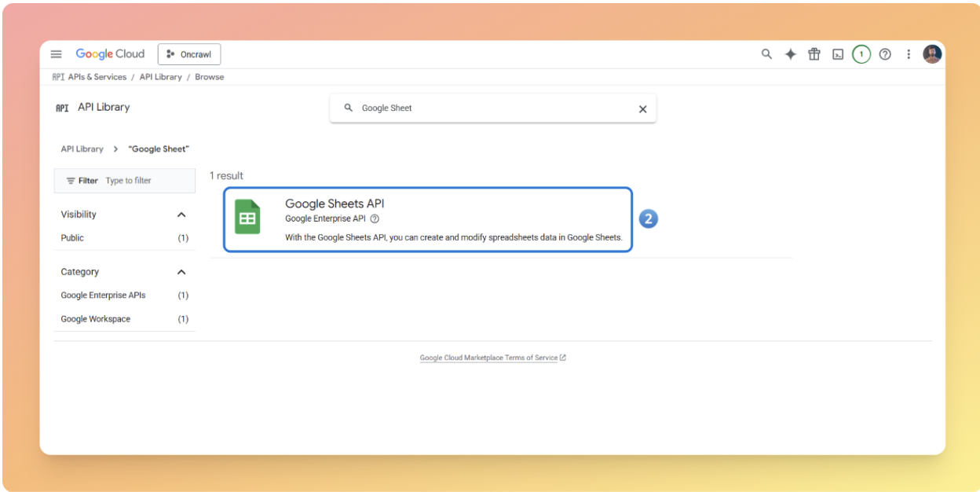Open the Google Cloud navigation menu

pos(56,53)
